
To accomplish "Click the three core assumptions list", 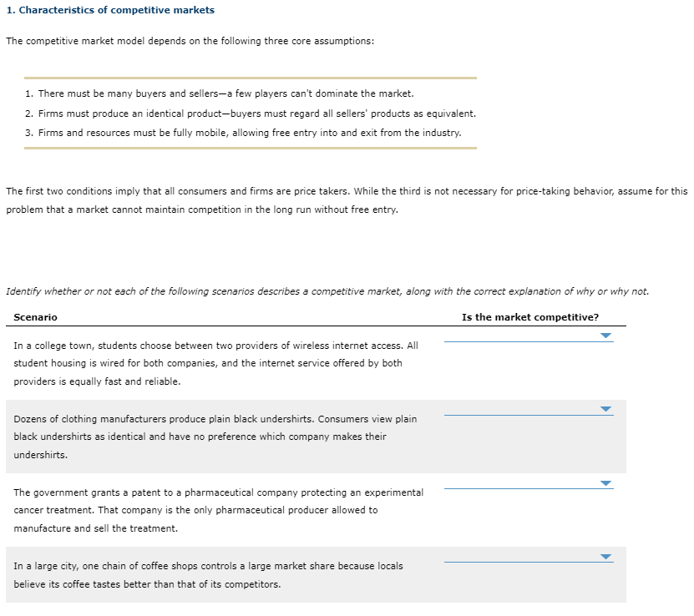I will click(251, 113).
